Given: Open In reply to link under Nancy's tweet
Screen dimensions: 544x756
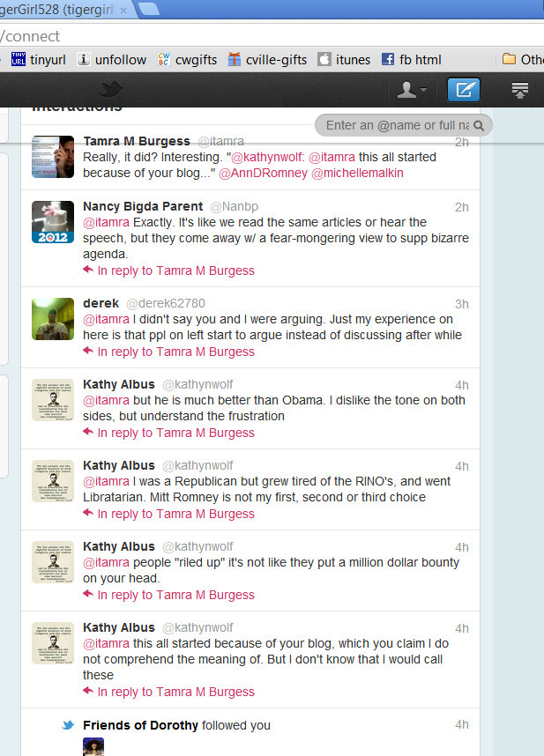Looking at the screenshot, I should tap(175, 271).
